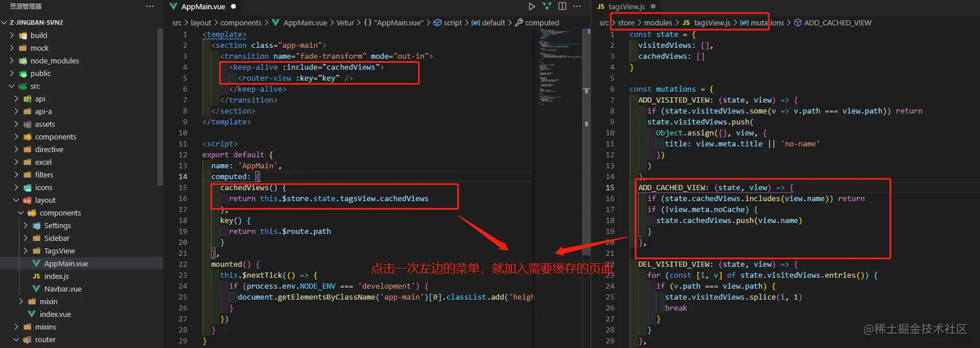Click the router folder icon

[29, 340]
